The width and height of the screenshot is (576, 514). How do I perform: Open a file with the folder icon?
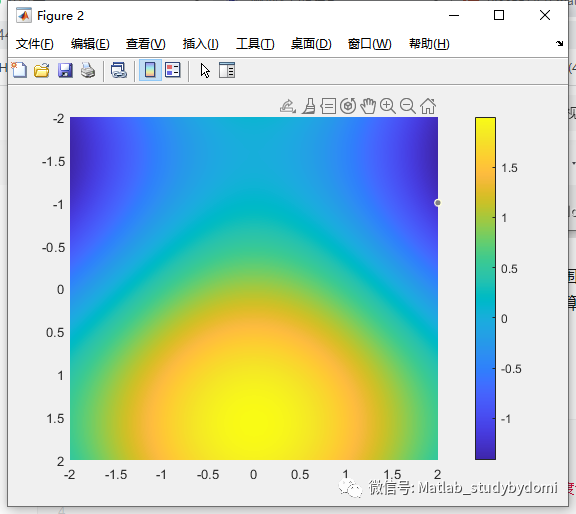coord(42,70)
